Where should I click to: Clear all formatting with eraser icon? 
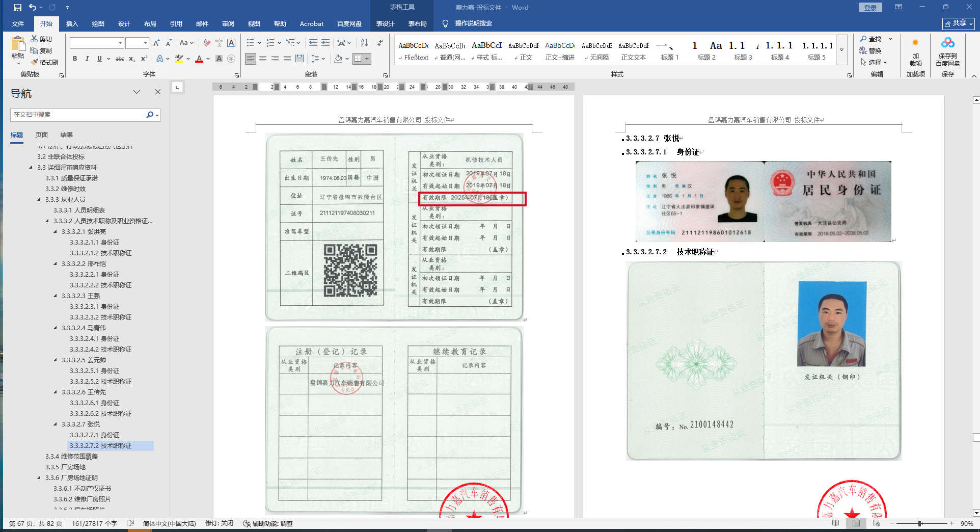[206, 43]
